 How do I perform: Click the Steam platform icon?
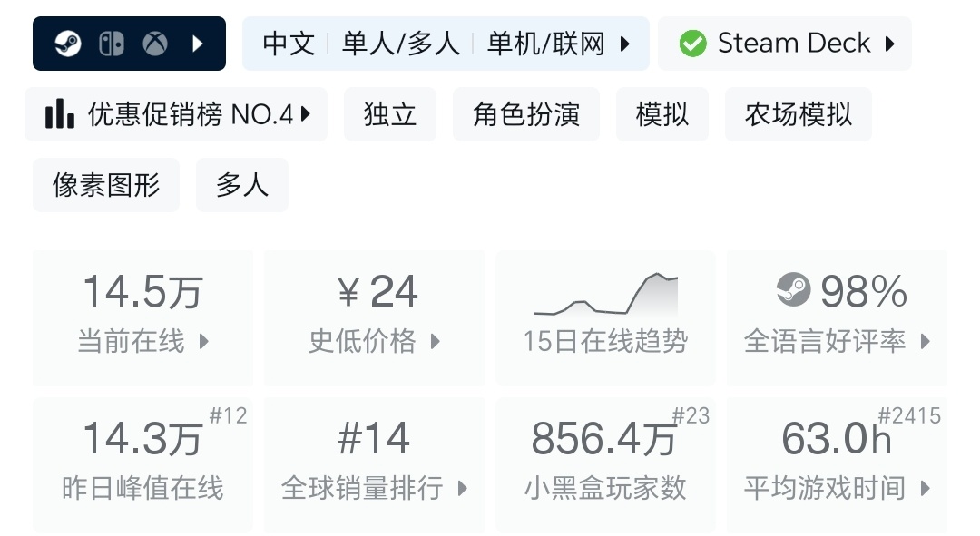[x=68, y=44]
